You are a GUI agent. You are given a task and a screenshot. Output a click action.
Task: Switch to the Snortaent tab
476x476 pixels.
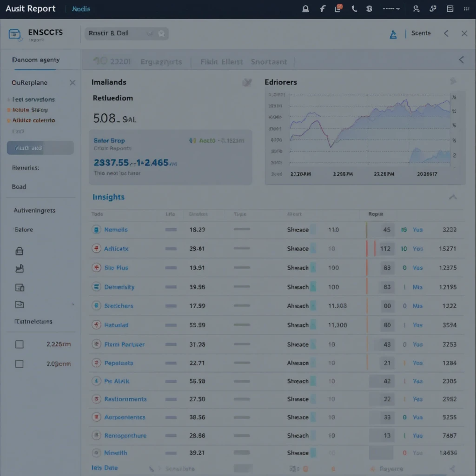(269, 61)
